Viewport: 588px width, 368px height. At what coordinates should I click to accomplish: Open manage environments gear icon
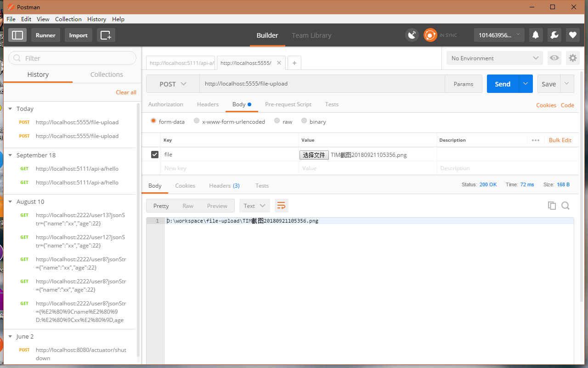[572, 58]
